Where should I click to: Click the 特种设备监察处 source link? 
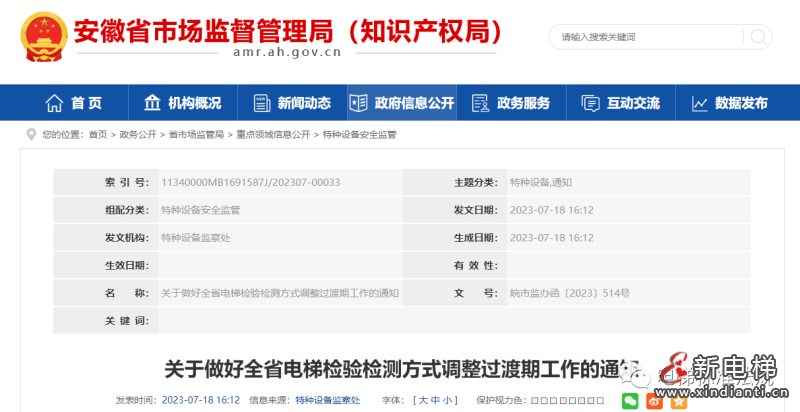pos(328,400)
